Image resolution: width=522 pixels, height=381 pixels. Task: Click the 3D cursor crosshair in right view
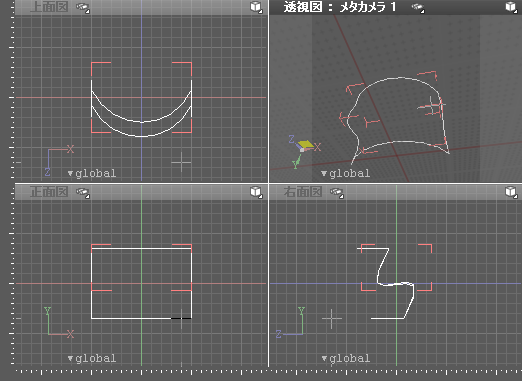click(x=332, y=319)
